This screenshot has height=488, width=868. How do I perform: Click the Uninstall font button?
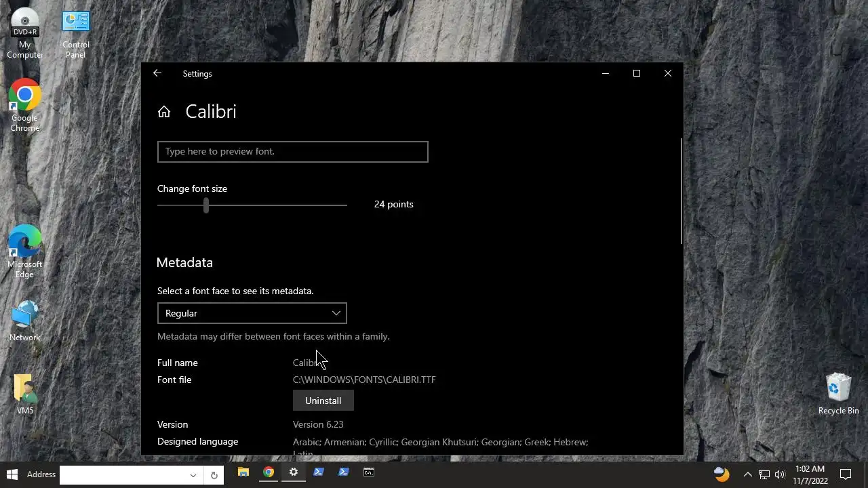click(323, 401)
